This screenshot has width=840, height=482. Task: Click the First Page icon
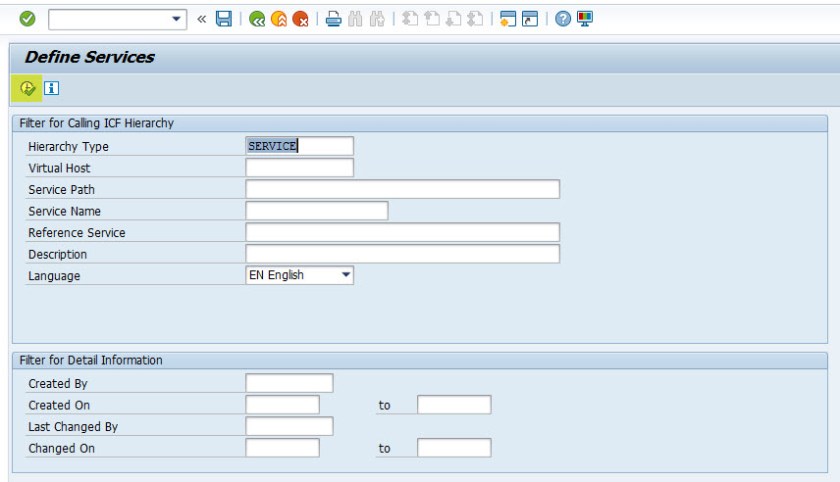pyautogui.click(x=410, y=19)
